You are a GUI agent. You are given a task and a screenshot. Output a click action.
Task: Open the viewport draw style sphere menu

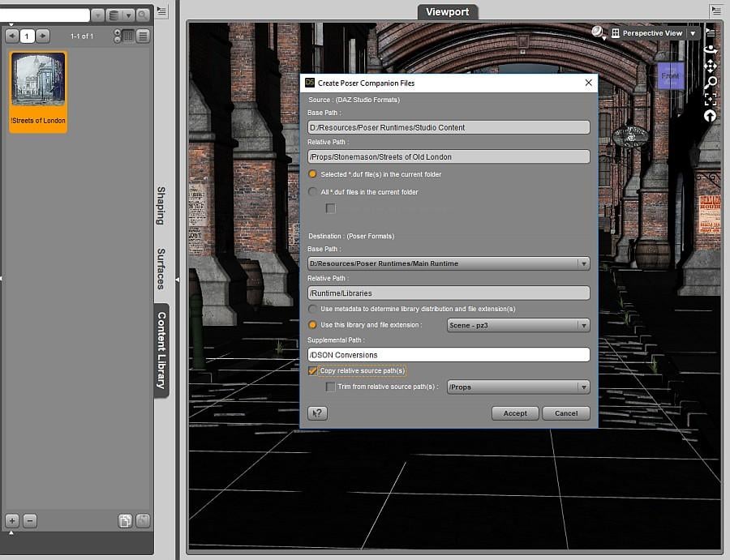point(598,32)
